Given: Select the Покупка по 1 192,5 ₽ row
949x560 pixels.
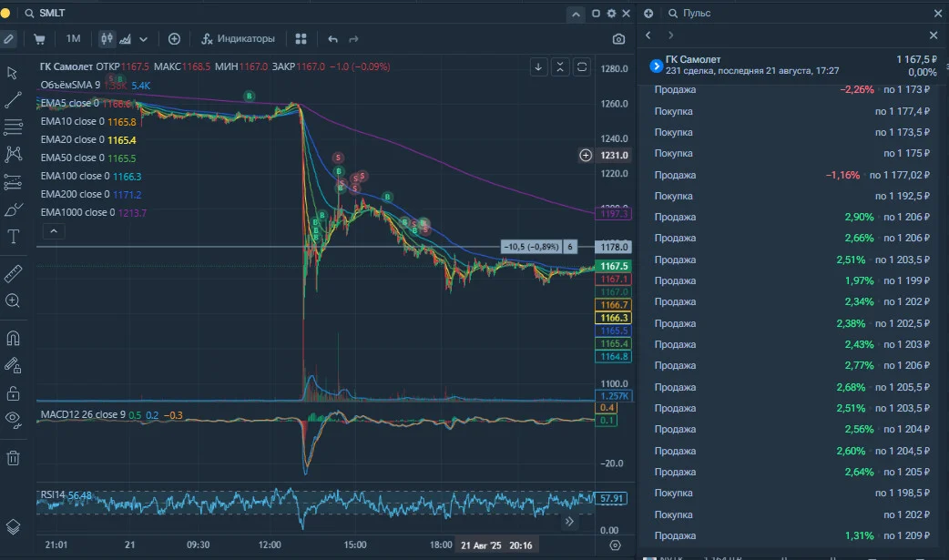Looking at the screenshot, I should coord(791,196).
